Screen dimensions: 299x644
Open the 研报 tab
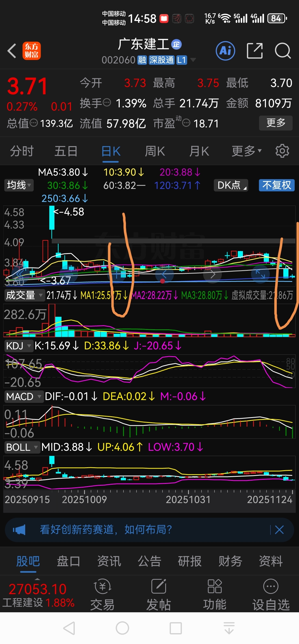coord(190,561)
